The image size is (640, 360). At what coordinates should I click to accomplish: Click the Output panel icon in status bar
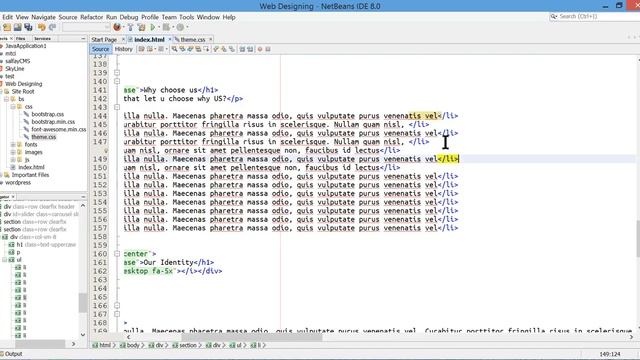[2, 354]
